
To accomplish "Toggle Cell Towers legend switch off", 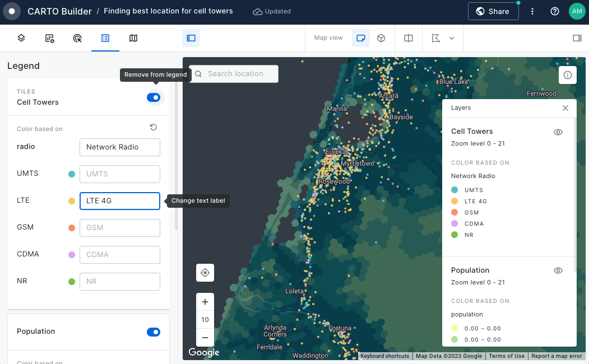I will [x=154, y=97].
